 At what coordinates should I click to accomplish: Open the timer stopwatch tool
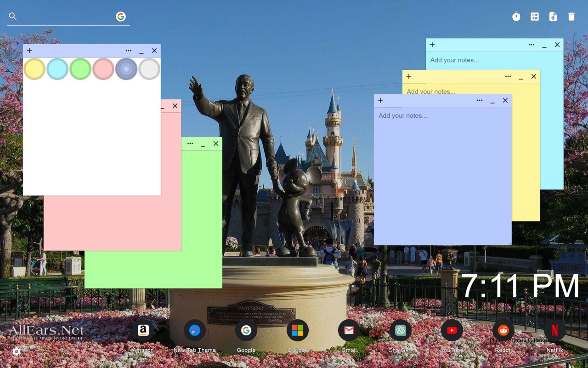pyautogui.click(x=516, y=17)
